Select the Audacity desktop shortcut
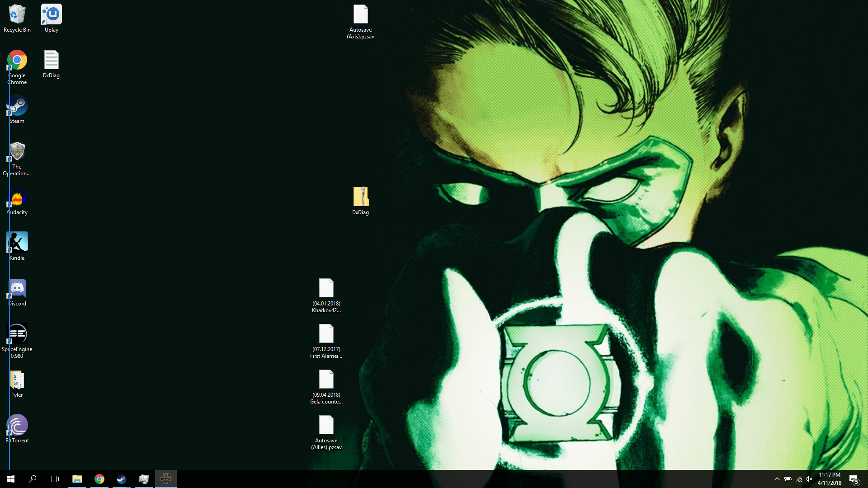 click(17, 202)
